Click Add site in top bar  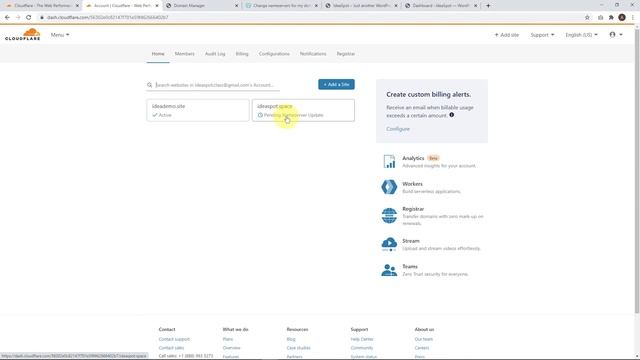tap(507, 35)
